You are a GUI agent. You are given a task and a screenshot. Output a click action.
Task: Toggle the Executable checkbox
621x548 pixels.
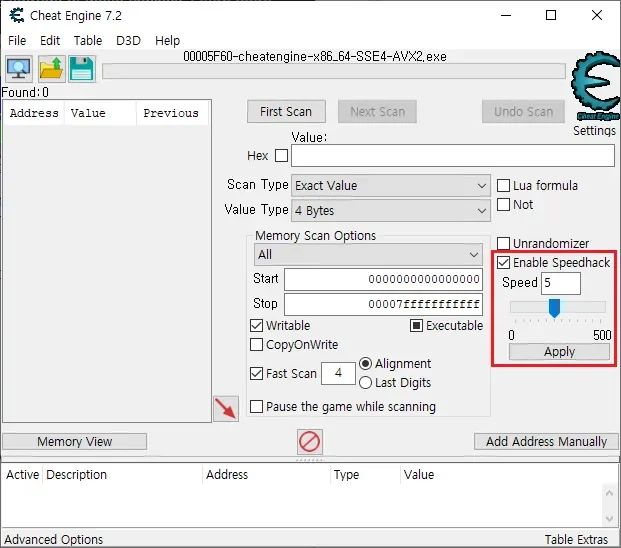coord(416,325)
